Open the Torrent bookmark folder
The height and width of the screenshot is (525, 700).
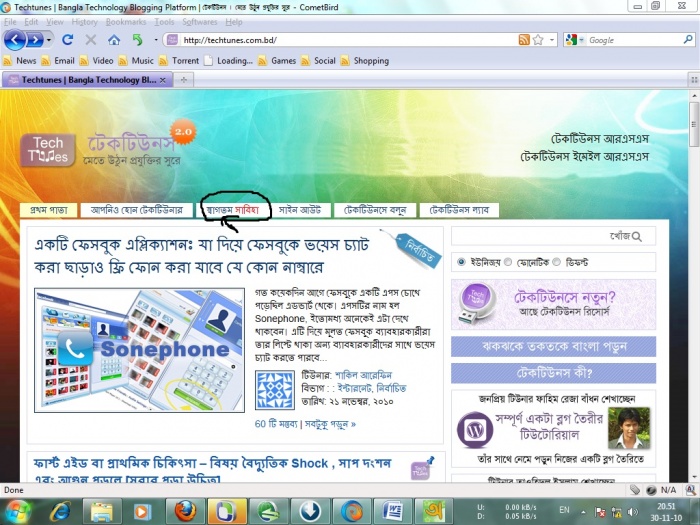[179, 61]
